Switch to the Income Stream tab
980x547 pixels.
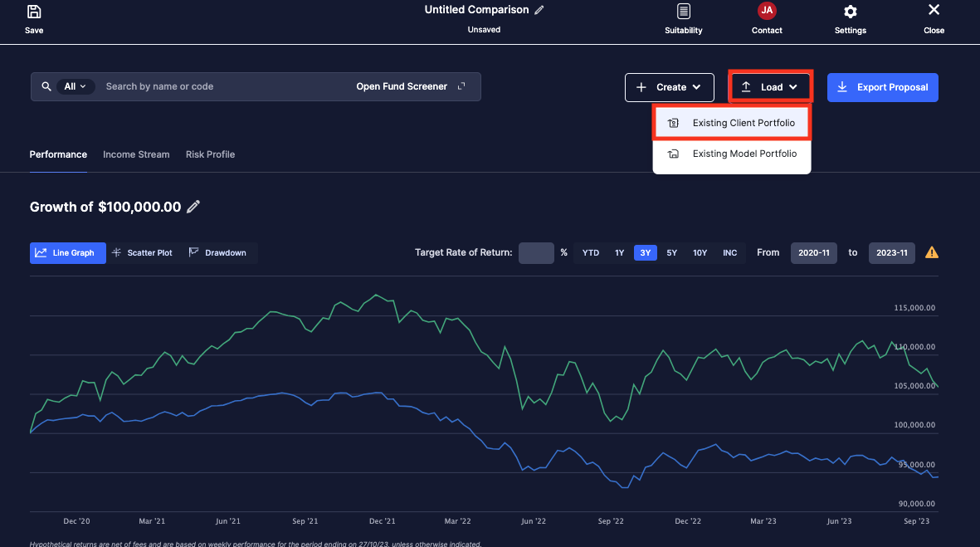(136, 154)
